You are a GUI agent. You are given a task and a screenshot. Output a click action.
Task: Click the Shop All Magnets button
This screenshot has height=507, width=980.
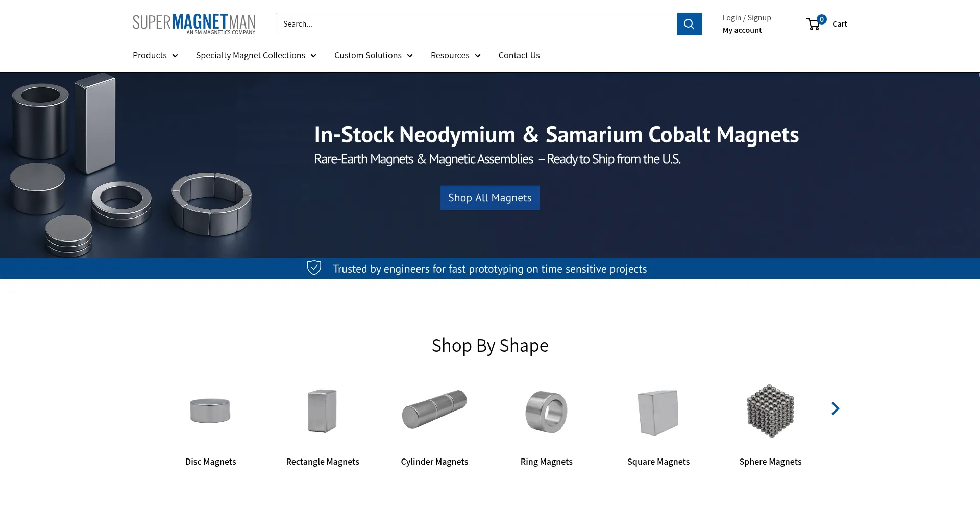coord(489,198)
